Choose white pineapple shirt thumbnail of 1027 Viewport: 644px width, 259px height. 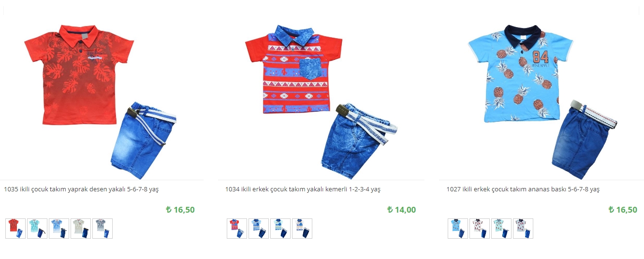(x=480, y=229)
